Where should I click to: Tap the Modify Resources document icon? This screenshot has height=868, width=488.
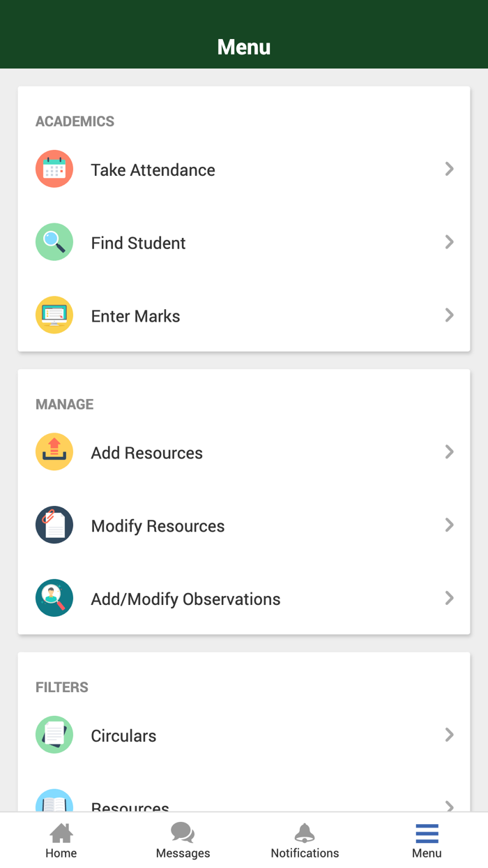pos(54,525)
